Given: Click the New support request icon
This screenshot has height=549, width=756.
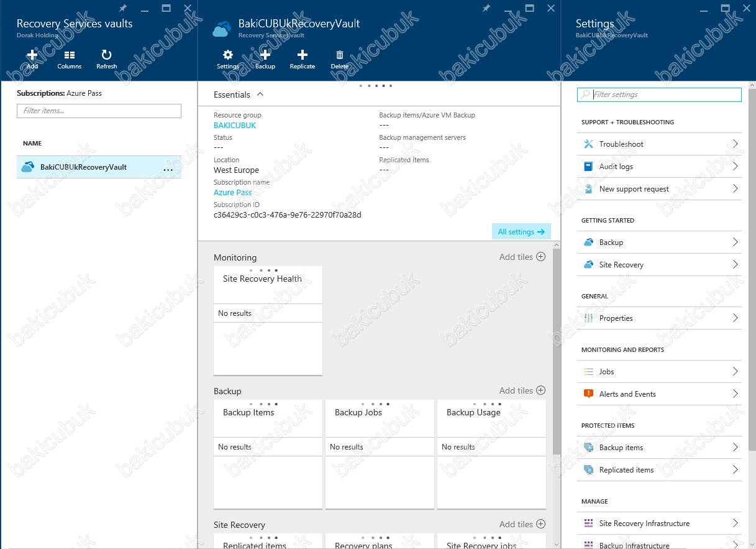Looking at the screenshot, I should point(588,189).
